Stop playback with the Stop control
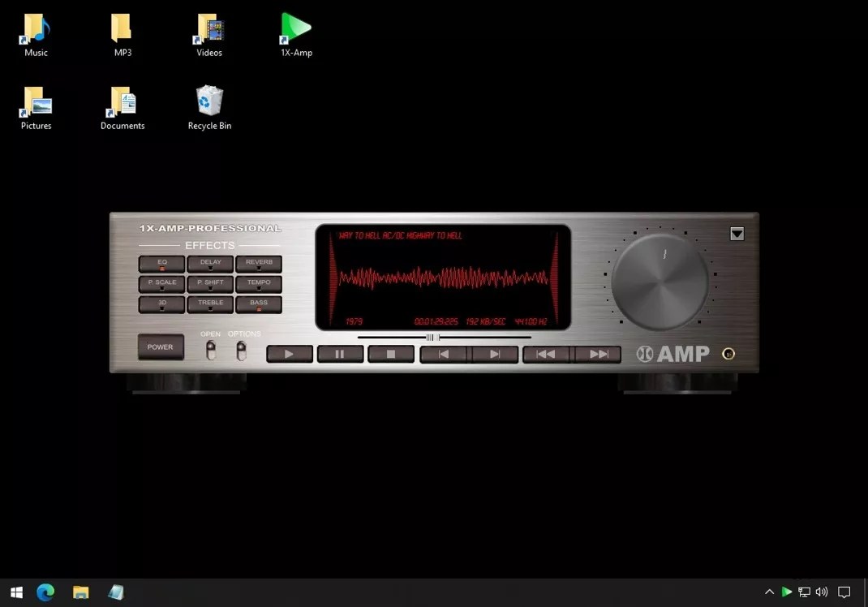 coord(391,353)
